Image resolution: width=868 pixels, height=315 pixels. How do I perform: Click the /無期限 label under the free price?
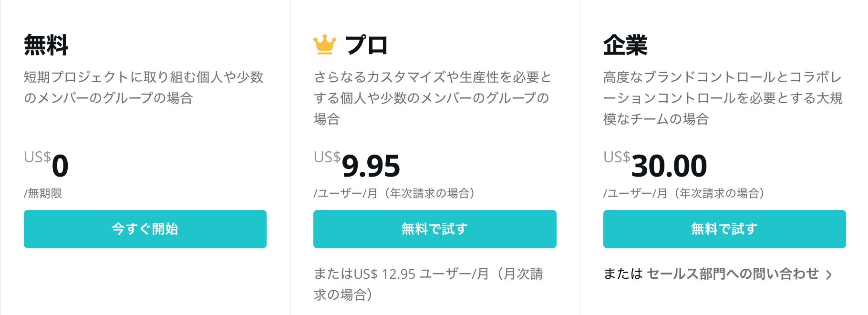pyautogui.click(x=43, y=193)
